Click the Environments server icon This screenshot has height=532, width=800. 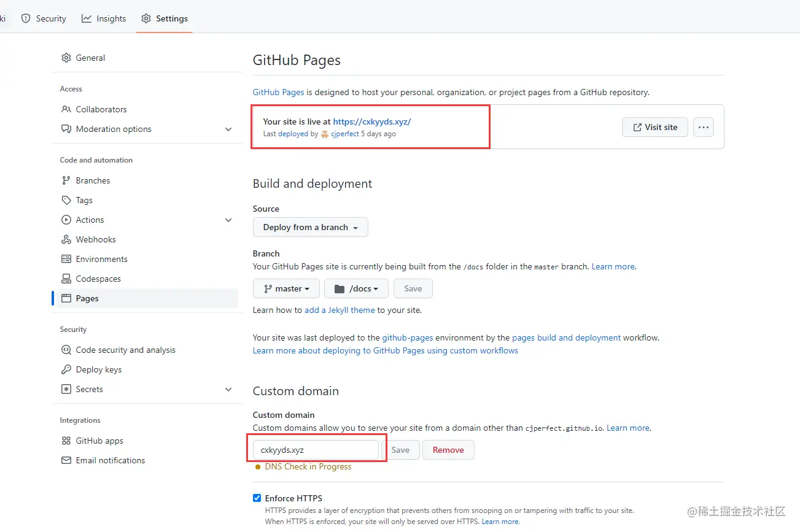(x=66, y=259)
